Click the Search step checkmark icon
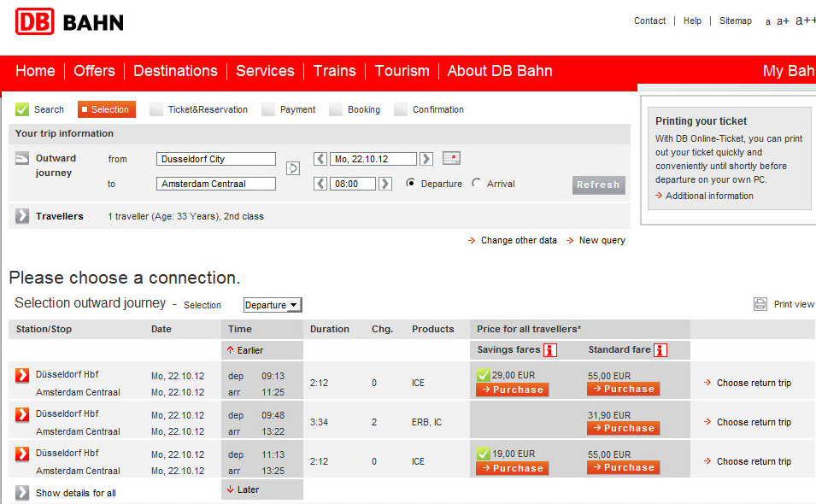 click(x=22, y=109)
